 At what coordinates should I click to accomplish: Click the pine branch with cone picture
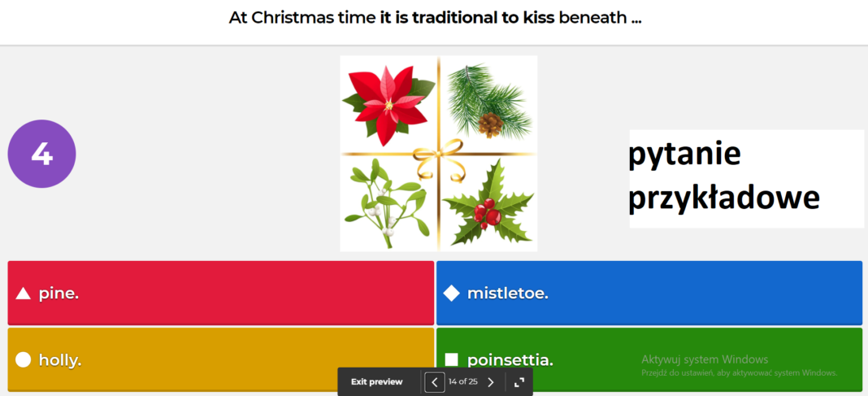pyautogui.click(x=489, y=102)
